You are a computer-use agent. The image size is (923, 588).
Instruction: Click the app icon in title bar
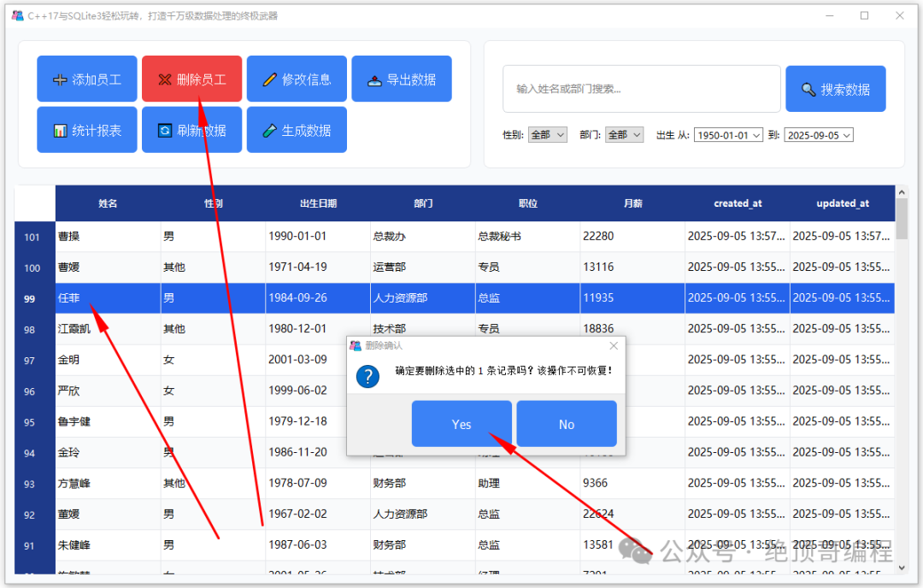18,16
